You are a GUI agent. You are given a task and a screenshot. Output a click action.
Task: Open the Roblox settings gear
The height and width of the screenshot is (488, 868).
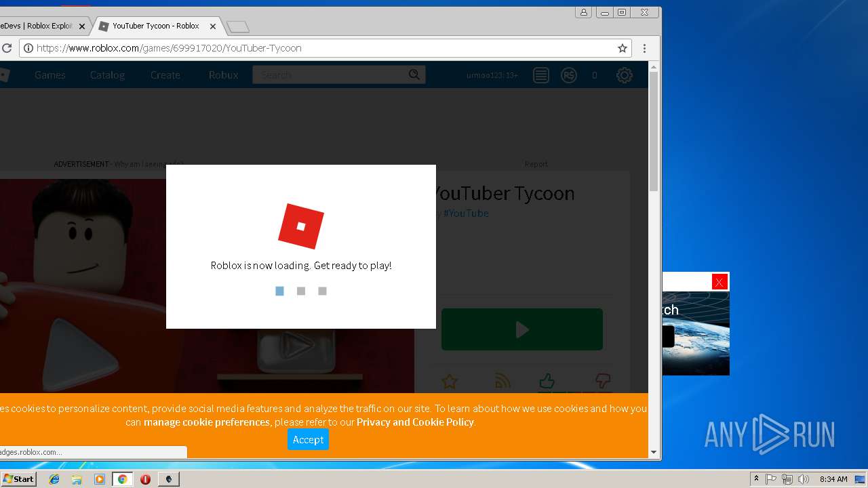click(624, 75)
